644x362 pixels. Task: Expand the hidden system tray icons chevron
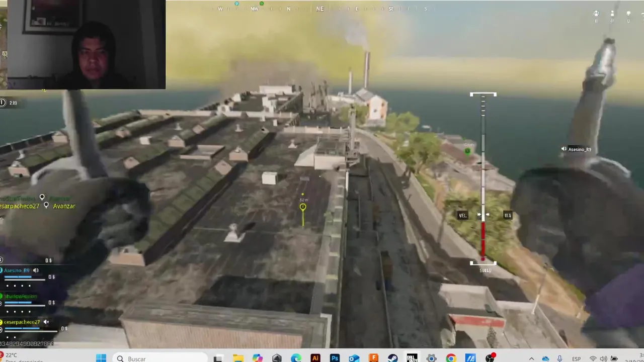click(x=531, y=359)
